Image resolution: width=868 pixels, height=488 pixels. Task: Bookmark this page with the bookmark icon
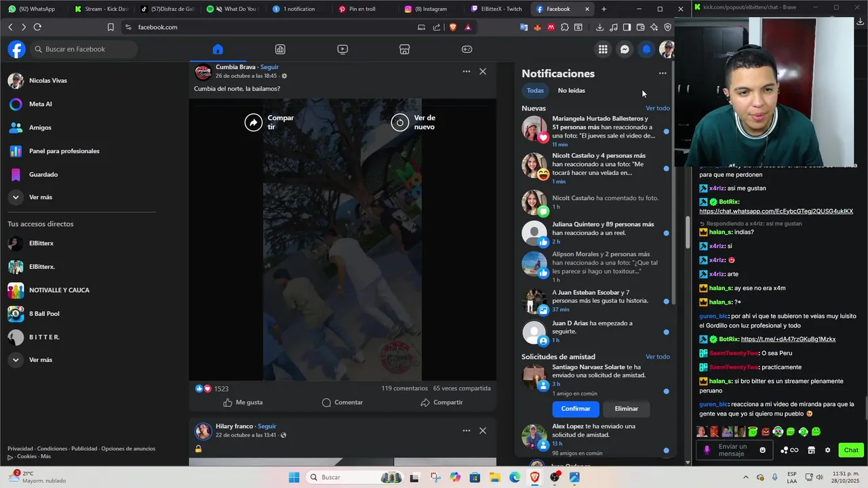coord(111,27)
